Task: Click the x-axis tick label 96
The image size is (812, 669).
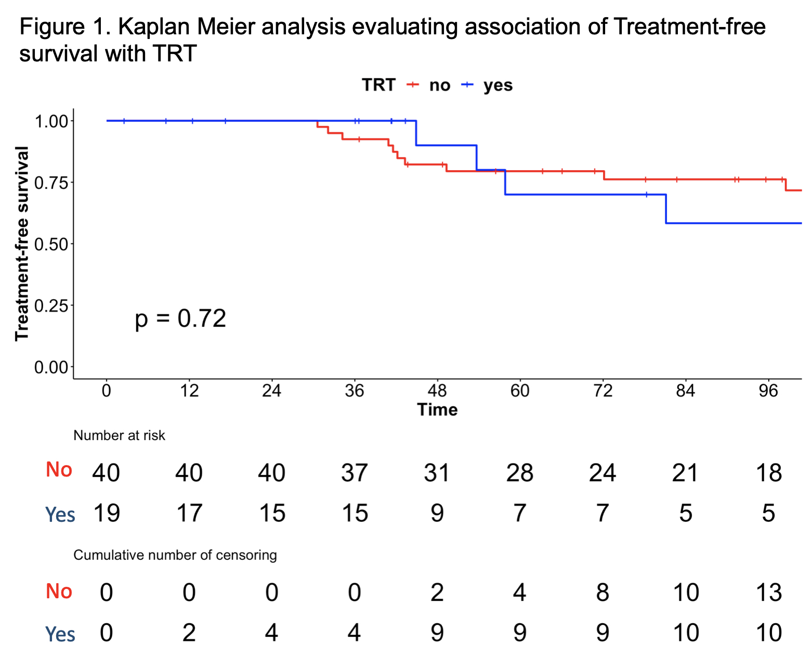Action: (768, 391)
